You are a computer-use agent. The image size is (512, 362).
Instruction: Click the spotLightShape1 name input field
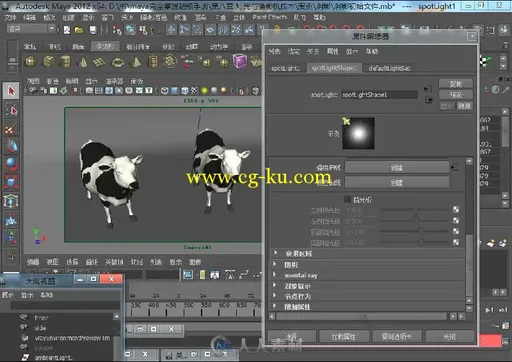pyautogui.click(x=379, y=95)
